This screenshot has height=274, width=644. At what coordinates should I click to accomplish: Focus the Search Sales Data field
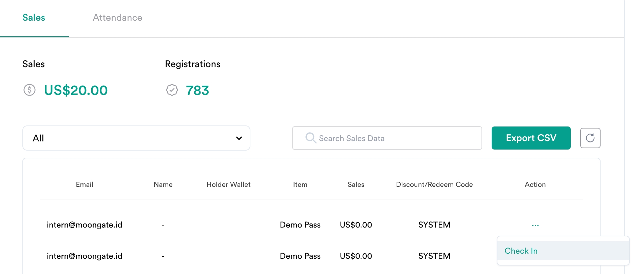pyautogui.click(x=394, y=138)
